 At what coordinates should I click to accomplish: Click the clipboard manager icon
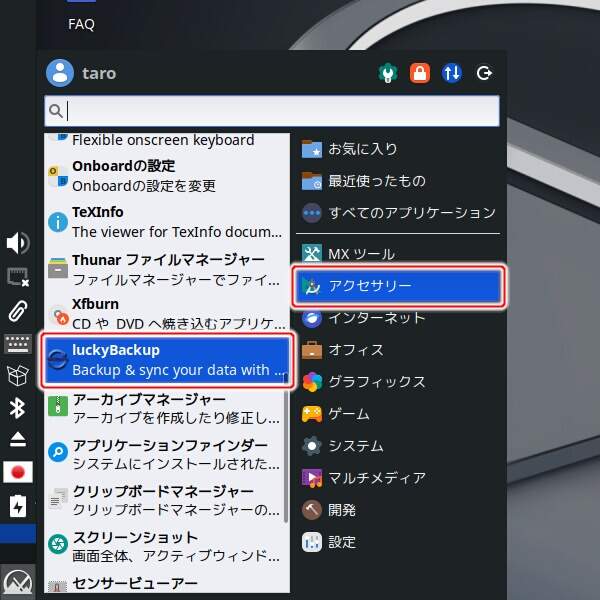[x=58, y=498]
